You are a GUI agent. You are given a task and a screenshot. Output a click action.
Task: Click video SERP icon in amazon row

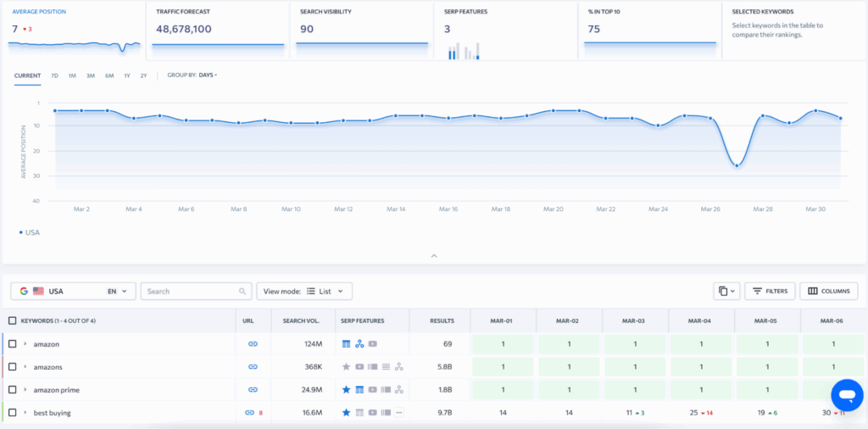pyautogui.click(x=373, y=343)
